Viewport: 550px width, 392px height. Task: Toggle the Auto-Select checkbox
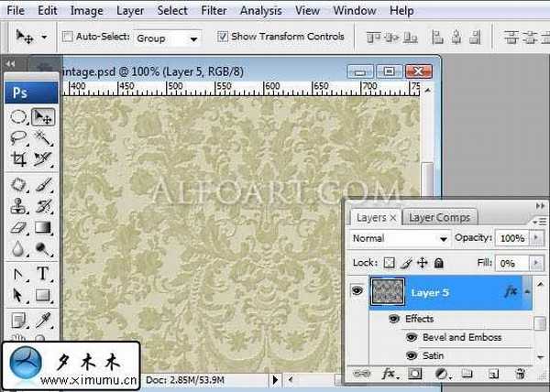click(68, 38)
